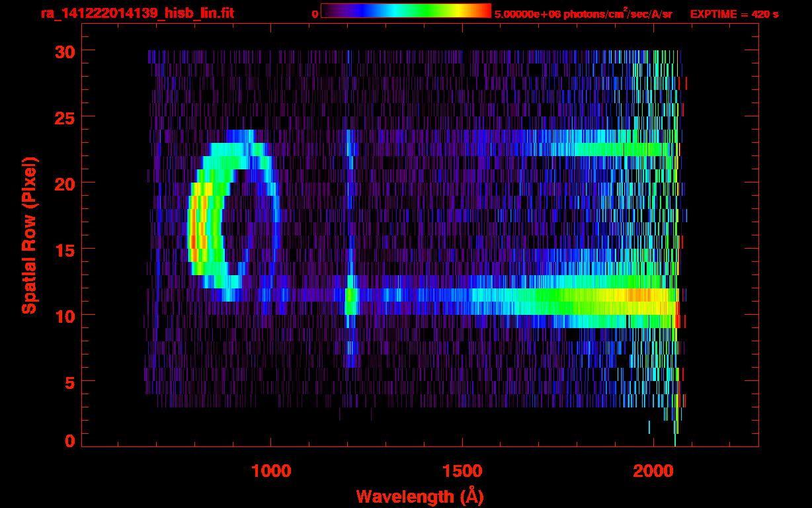Click the color bar minimum label 0

[315, 14]
